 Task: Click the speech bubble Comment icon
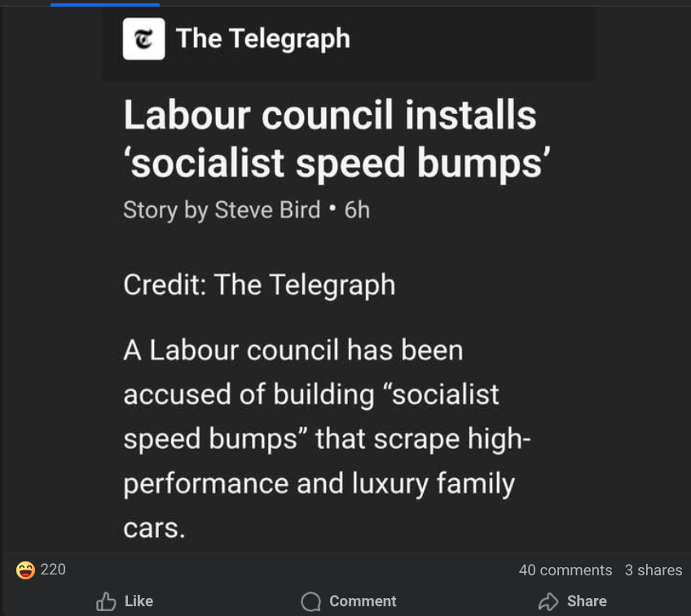pos(310,601)
